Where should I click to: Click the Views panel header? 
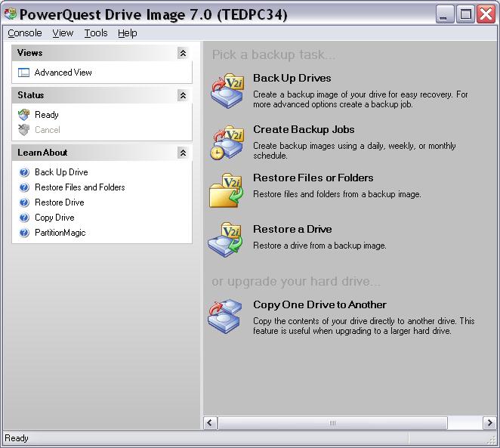102,53
